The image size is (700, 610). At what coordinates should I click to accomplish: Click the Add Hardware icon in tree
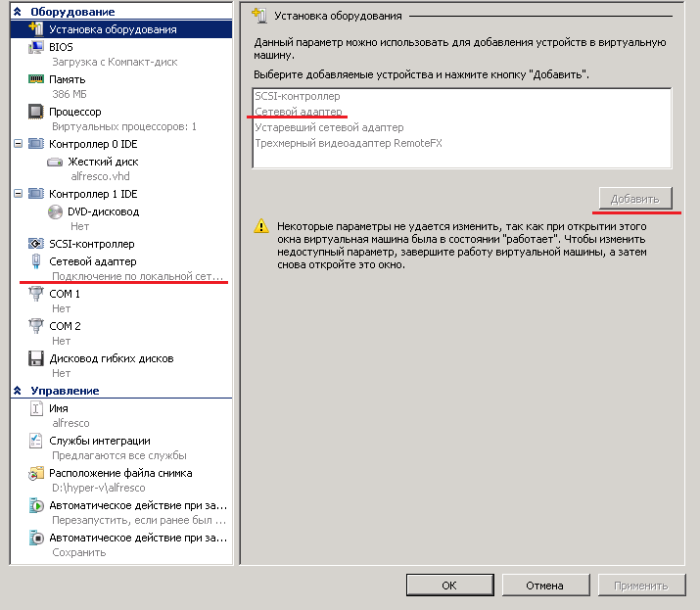(x=36, y=29)
